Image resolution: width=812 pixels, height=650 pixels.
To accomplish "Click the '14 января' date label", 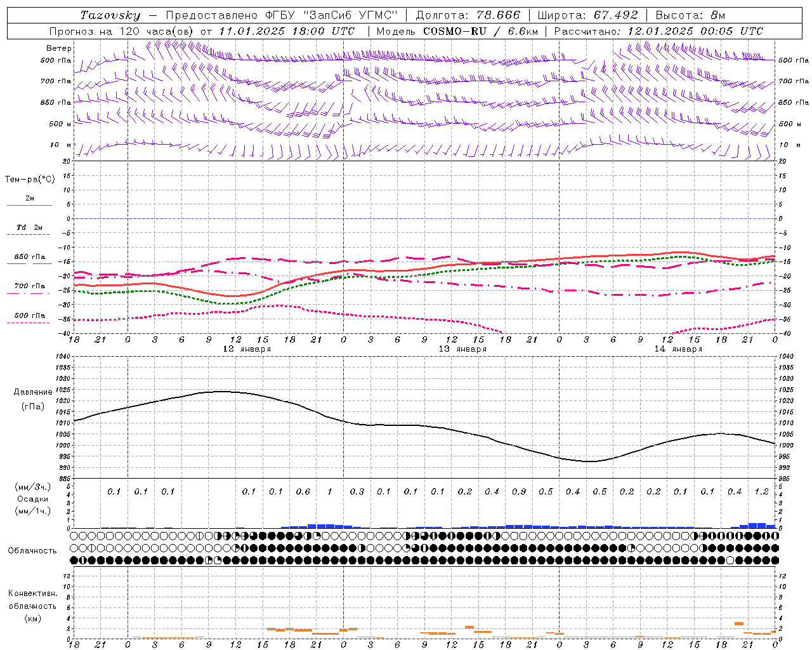I will click(x=678, y=349).
